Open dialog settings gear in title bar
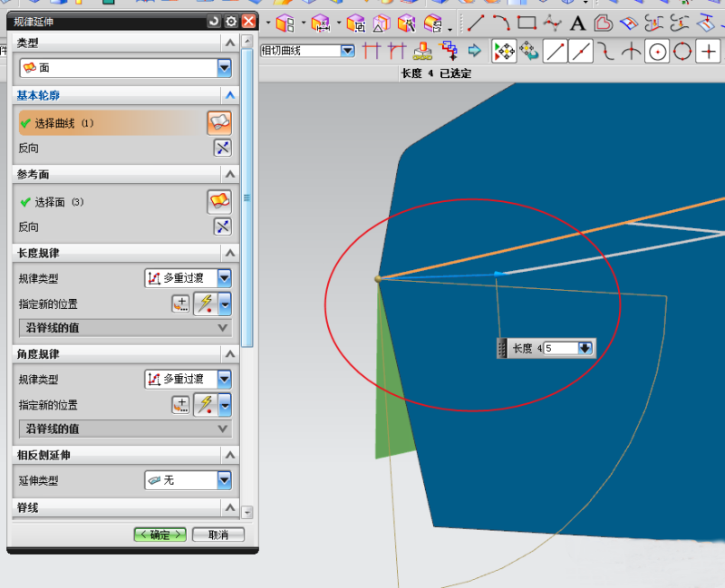Screen dimensions: 725x588 pos(231,21)
